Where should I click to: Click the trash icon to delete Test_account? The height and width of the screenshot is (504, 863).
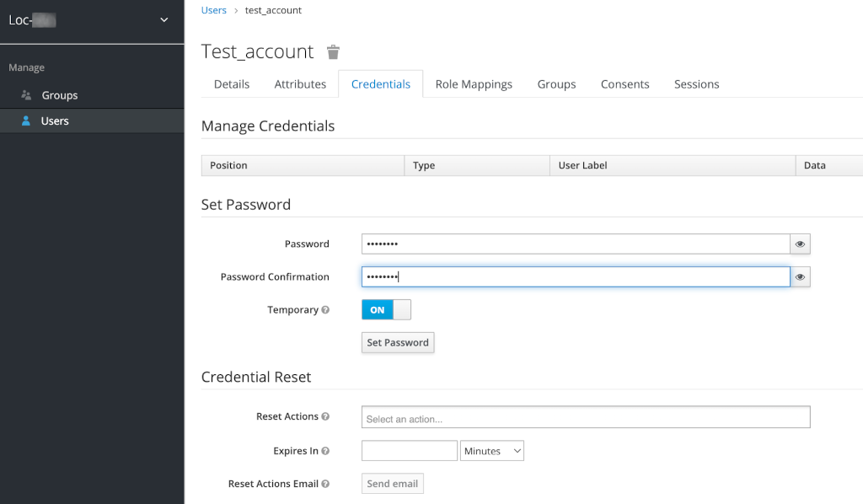coord(333,52)
